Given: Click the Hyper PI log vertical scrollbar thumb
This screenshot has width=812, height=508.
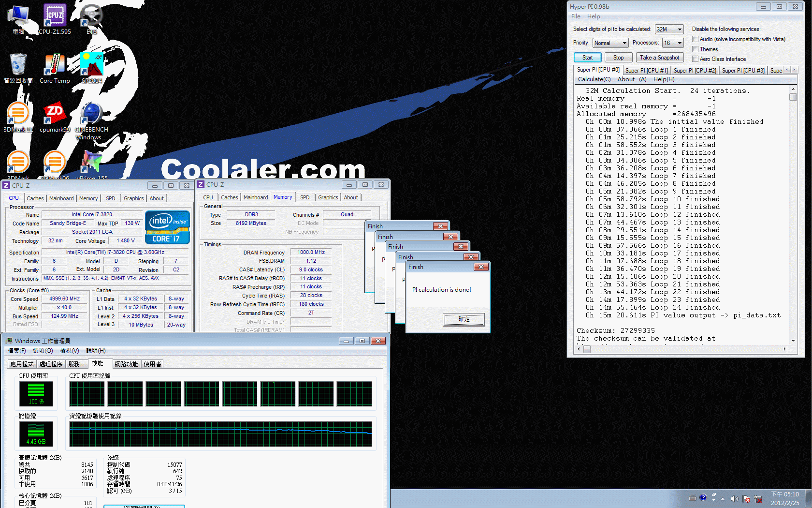Looking at the screenshot, I should pyautogui.click(x=793, y=97).
